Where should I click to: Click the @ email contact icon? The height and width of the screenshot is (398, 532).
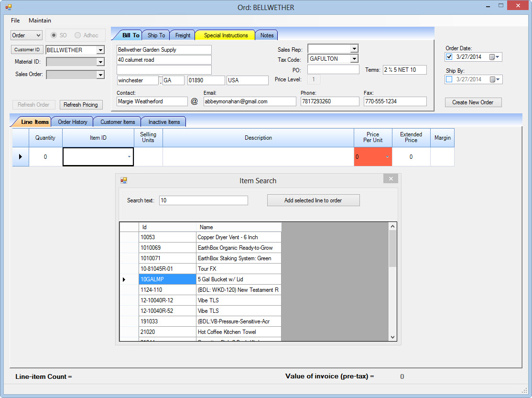(x=194, y=101)
